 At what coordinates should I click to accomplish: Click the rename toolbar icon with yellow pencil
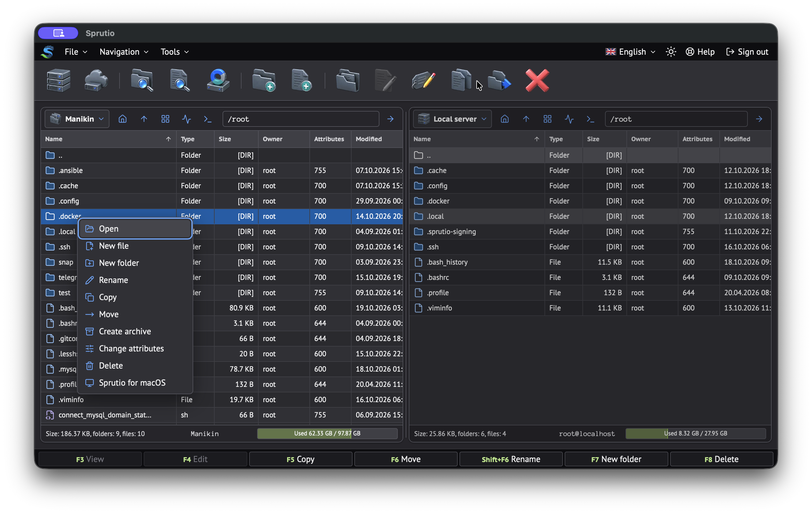[x=423, y=81]
